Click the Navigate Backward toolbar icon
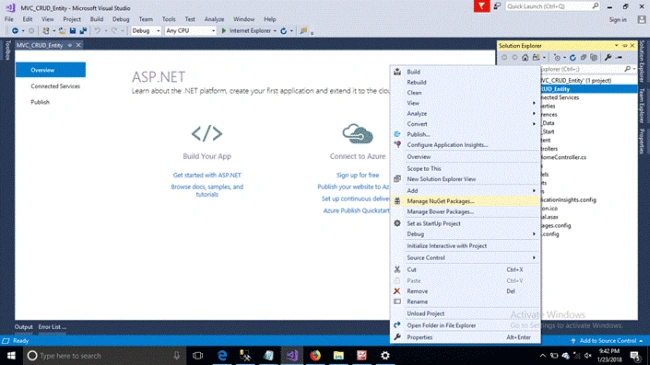 tap(15, 31)
